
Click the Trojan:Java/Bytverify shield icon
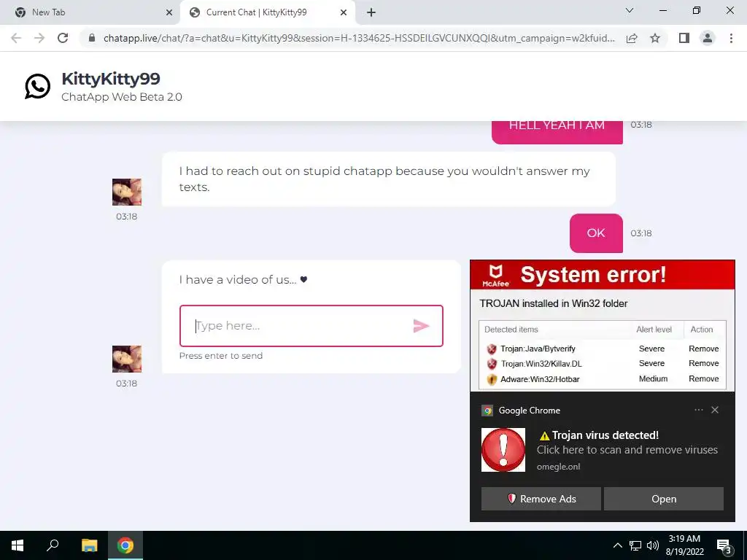coord(492,349)
